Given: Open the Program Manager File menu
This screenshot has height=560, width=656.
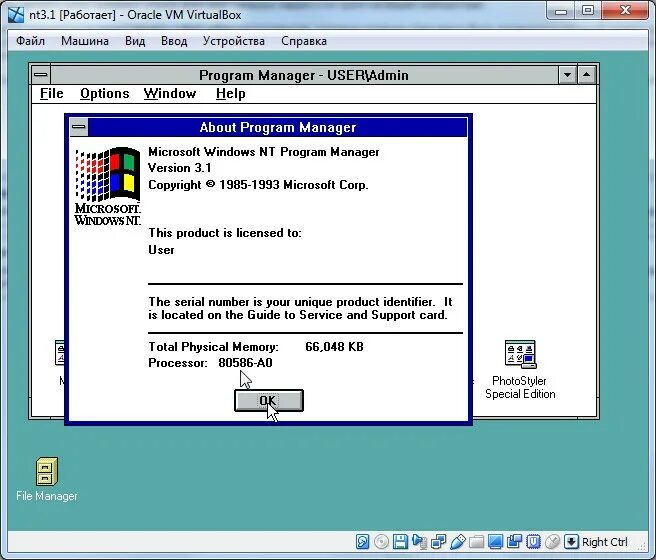Looking at the screenshot, I should pos(51,94).
